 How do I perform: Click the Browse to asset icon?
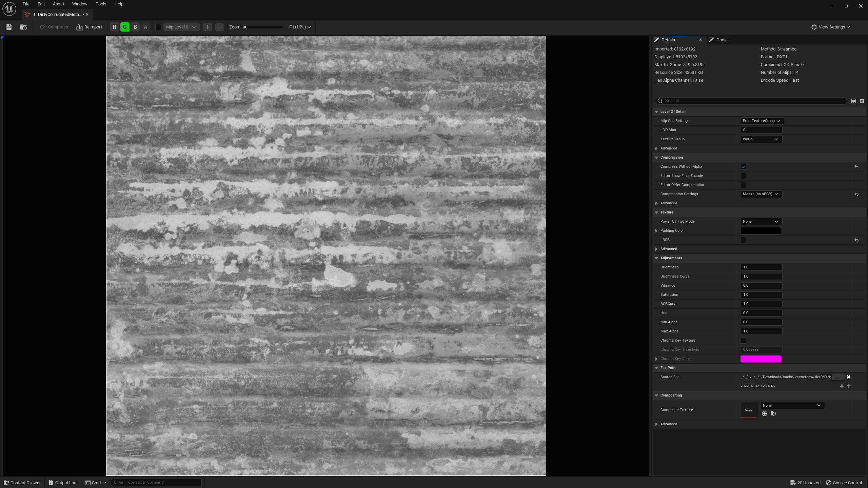pos(23,27)
